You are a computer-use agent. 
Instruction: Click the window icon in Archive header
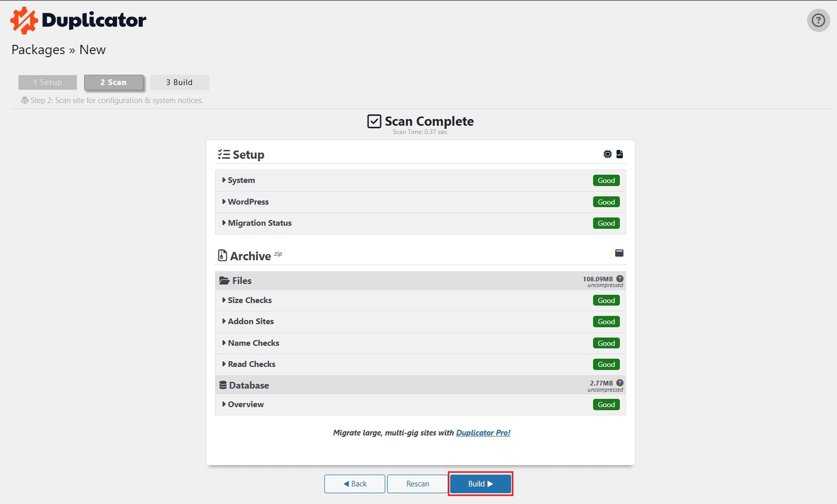[619, 253]
